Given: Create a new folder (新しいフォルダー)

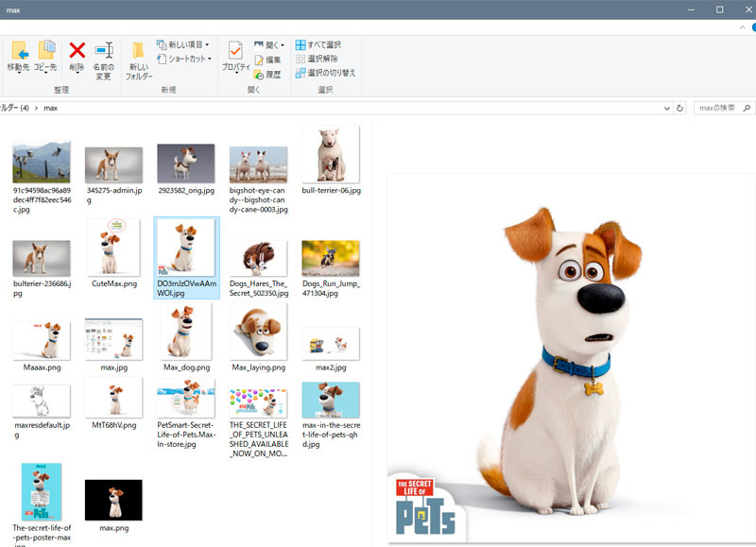Looking at the screenshot, I should click(139, 60).
